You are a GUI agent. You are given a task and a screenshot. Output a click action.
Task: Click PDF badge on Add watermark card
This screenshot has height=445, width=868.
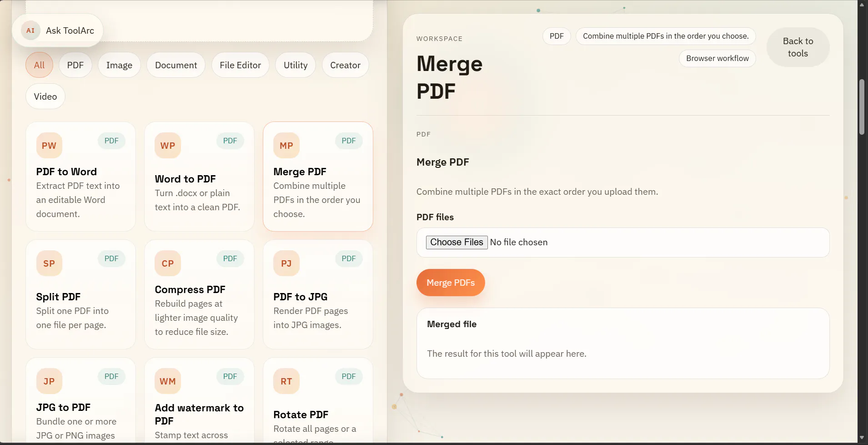click(230, 376)
